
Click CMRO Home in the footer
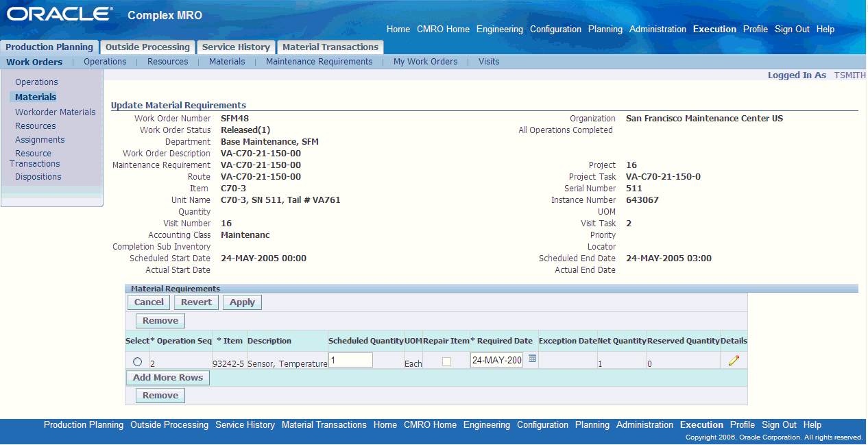click(430, 425)
